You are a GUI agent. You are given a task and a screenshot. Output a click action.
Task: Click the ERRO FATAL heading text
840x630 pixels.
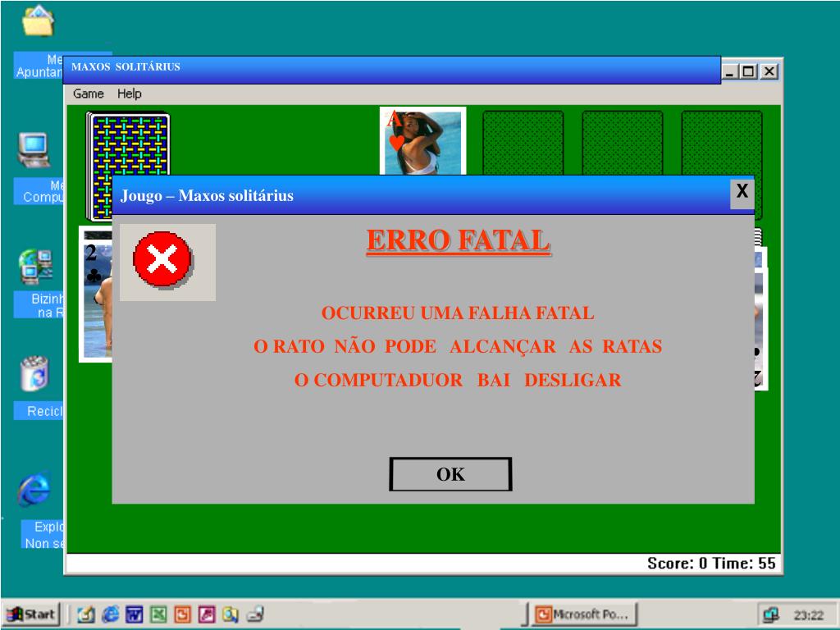(x=459, y=240)
